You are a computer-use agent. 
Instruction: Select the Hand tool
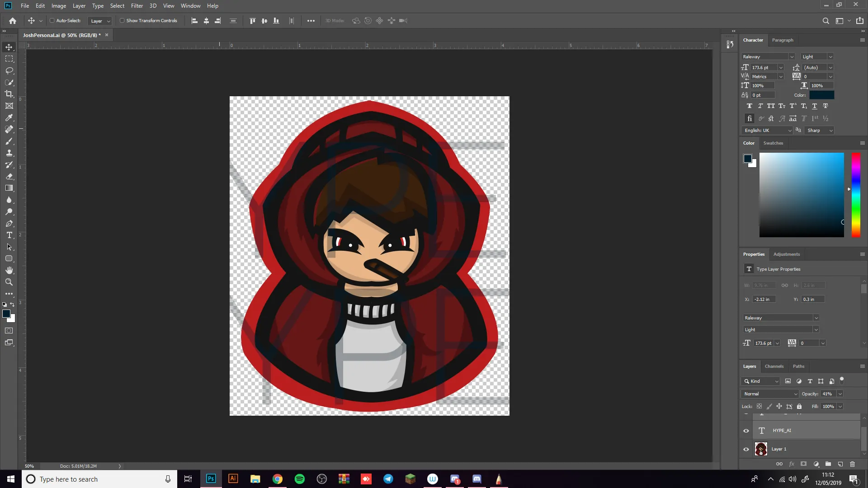pyautogui.click(x=9, y=270)
